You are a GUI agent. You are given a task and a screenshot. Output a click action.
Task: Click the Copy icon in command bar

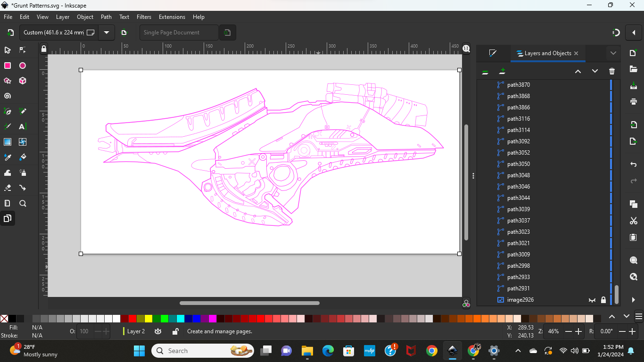point(634,204)
